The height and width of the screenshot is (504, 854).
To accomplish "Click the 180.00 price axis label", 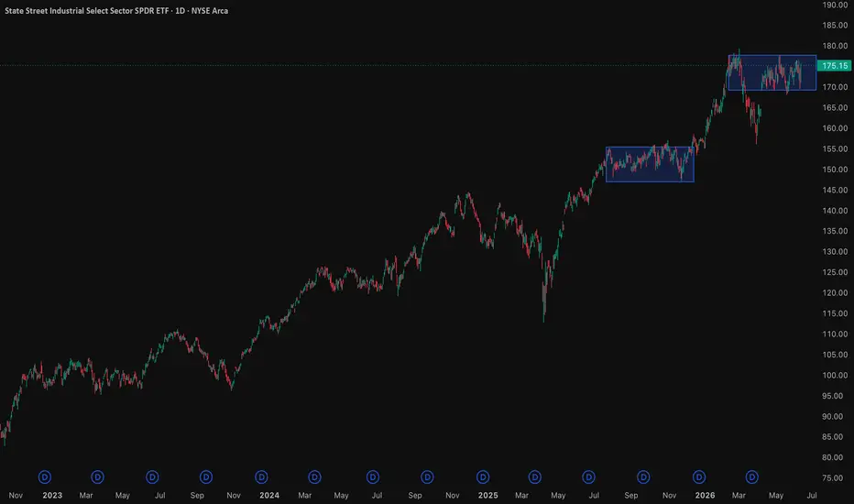I will coord(835,46).
